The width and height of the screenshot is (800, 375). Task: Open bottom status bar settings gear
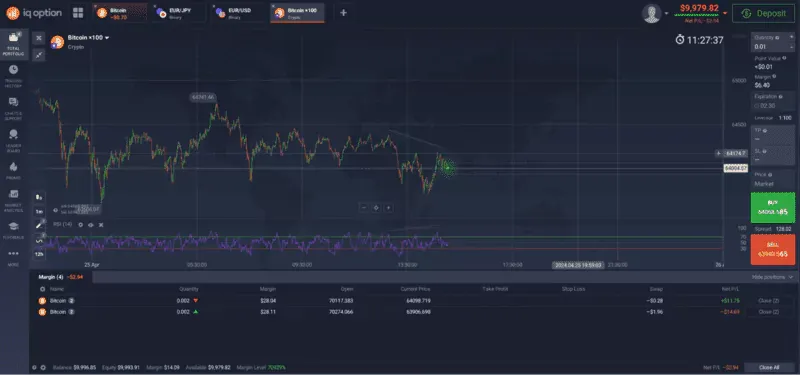[42, 367]
